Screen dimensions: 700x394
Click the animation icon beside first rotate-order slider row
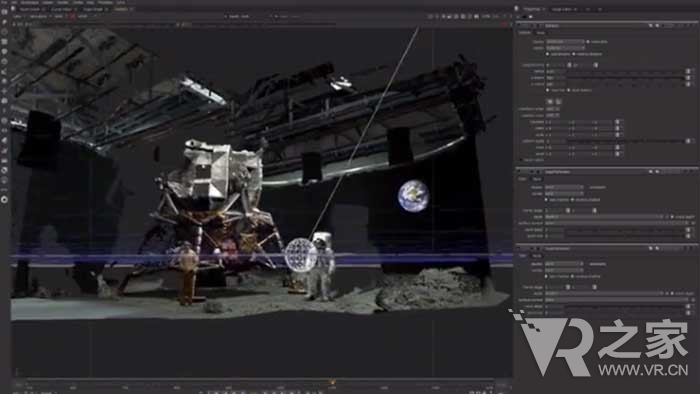click(x=688, y=71)
